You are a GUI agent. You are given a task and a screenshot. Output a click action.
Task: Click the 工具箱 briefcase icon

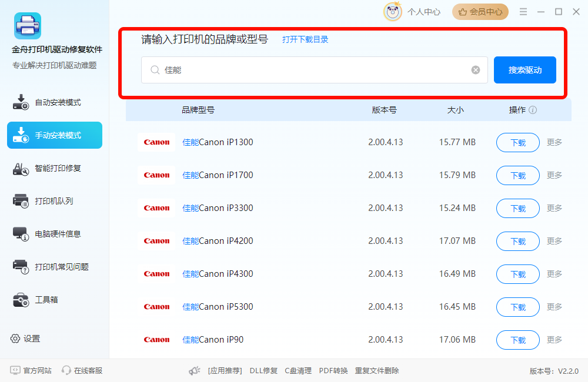tap(21, 300)
